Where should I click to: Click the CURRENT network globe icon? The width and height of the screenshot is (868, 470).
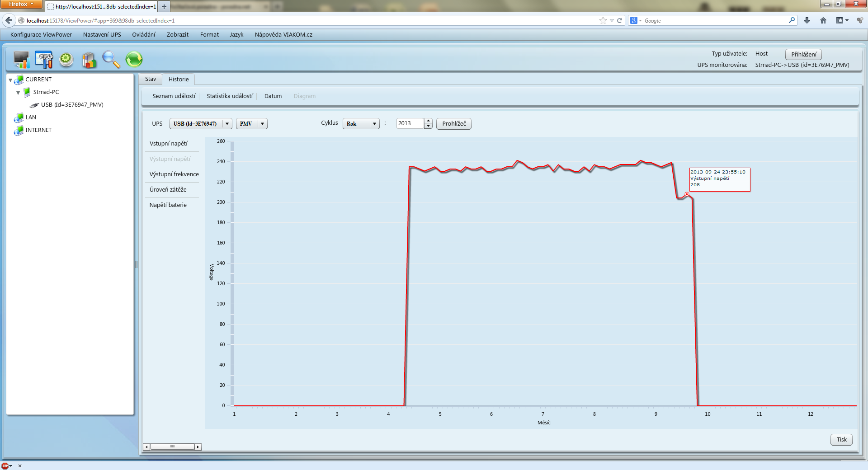click(19, 80)
